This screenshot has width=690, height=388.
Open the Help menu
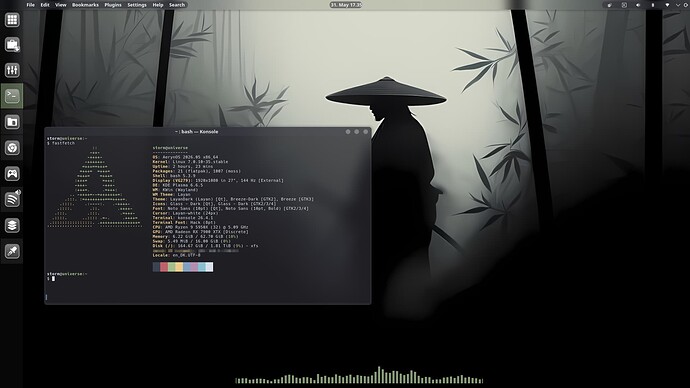point(158,5)
